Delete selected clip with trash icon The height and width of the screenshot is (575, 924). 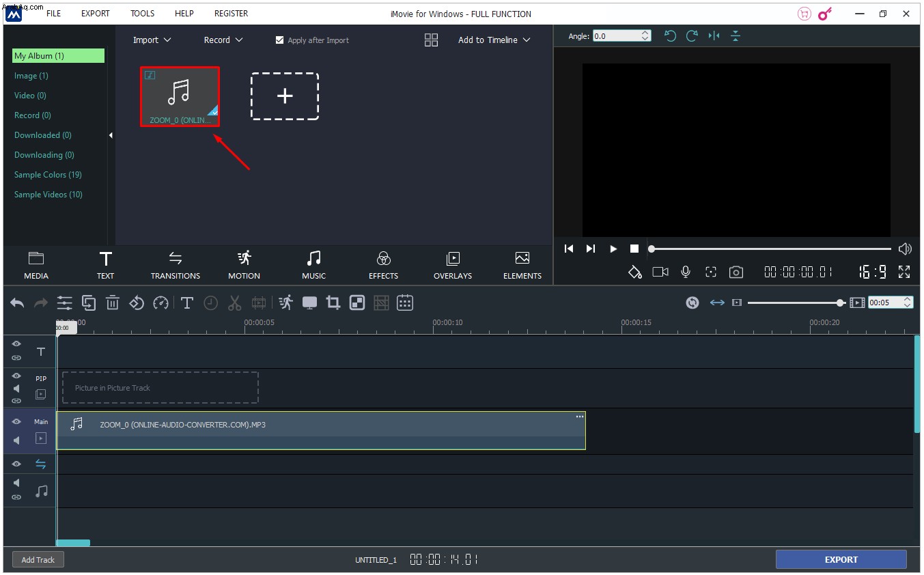tap(113, 303)
